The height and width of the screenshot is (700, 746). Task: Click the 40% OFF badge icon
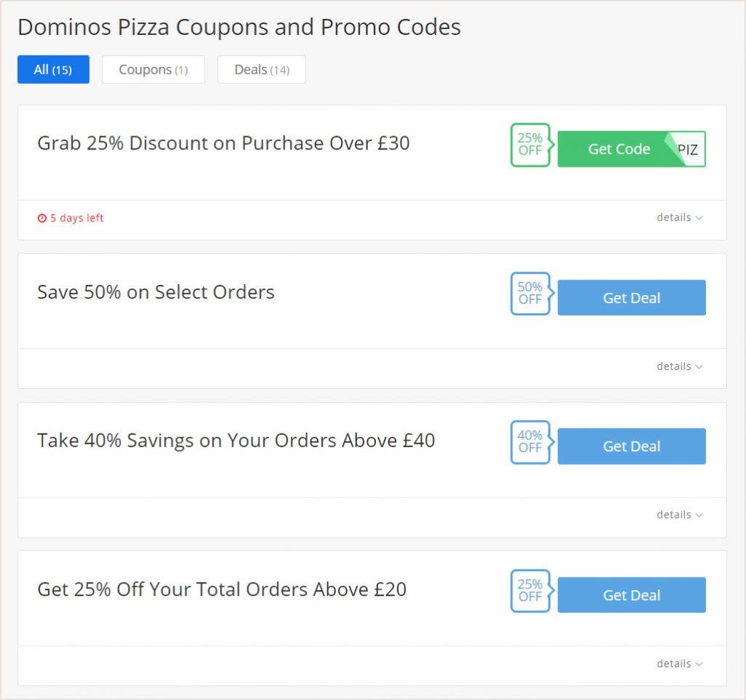531,442
